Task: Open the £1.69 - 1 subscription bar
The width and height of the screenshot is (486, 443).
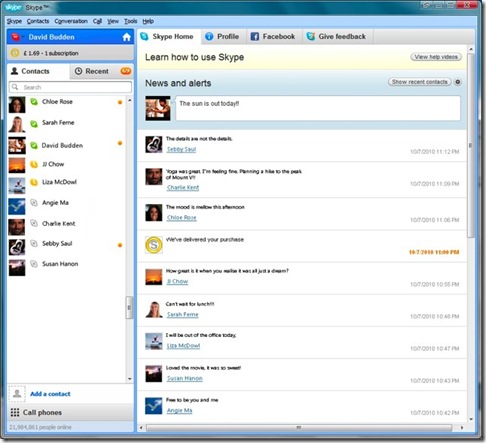Action: [70, 53]
